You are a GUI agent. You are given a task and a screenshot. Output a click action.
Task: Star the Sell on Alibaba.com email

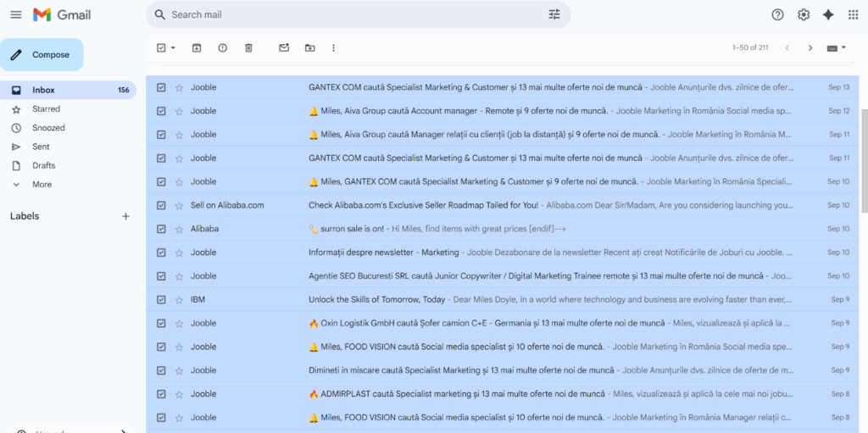coord(179,205)
